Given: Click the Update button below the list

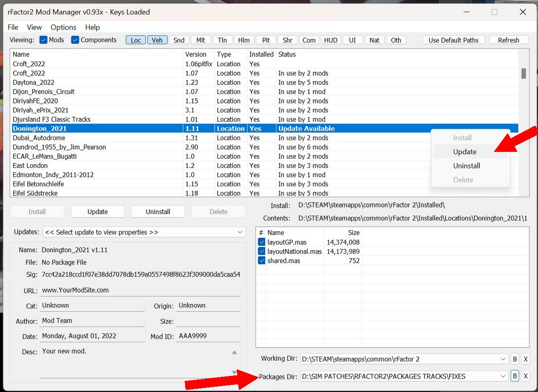Looking at the screenshot, I should coord(98,211).
